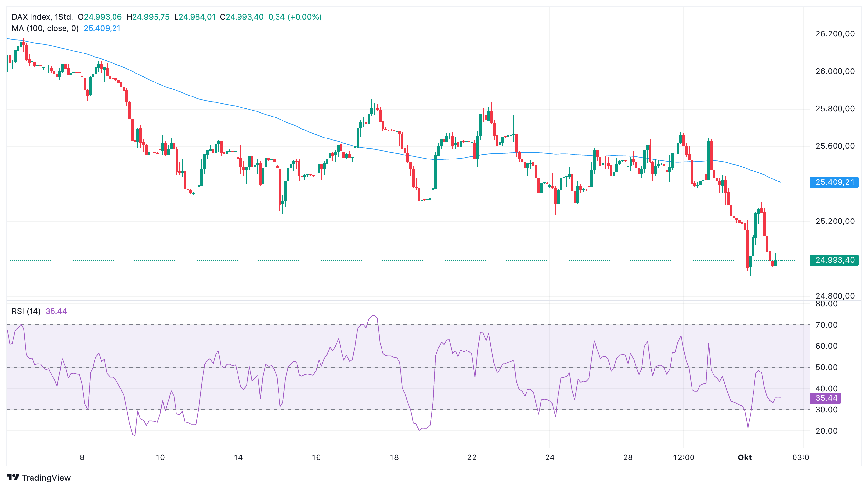Click date 10 on the time axis

[x=160, y=457]
